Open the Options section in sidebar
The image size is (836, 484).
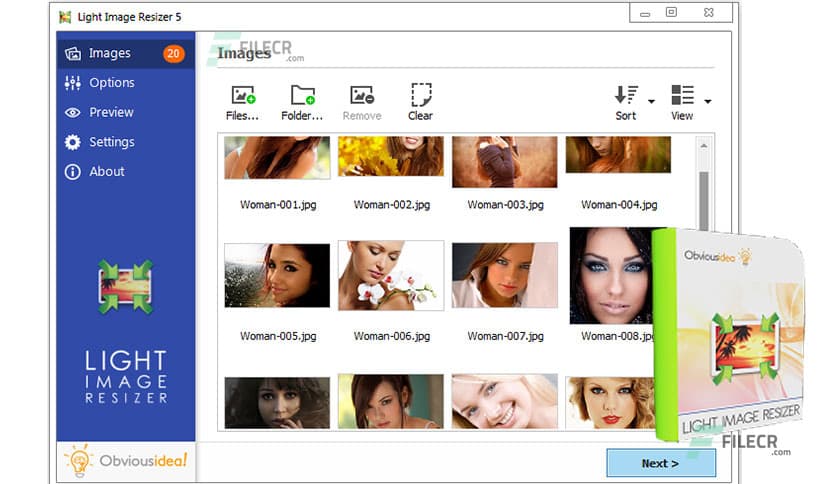(x=126, y=83)
